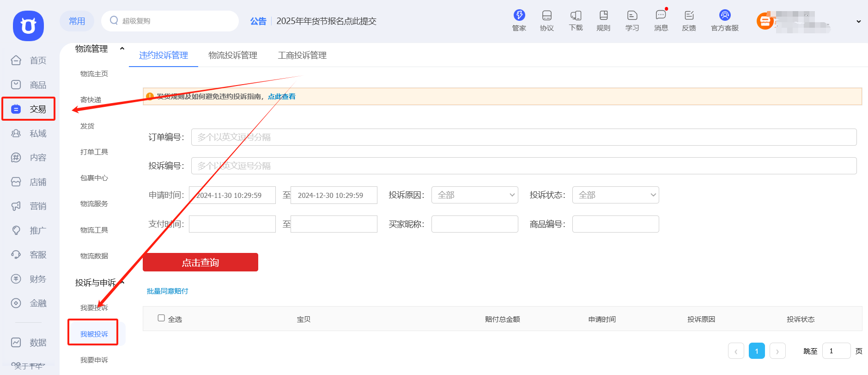
Task: Focus the 超级复购 search box
Action: [x=170, y=21]
